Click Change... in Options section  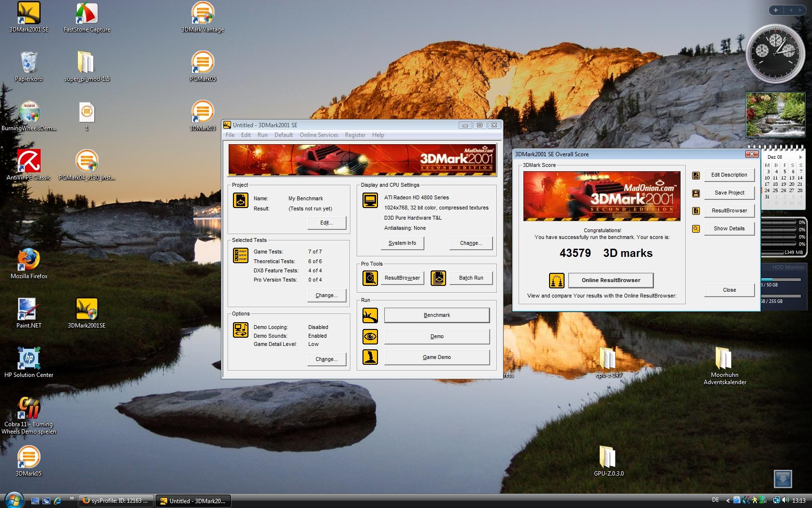click(327, 359)
